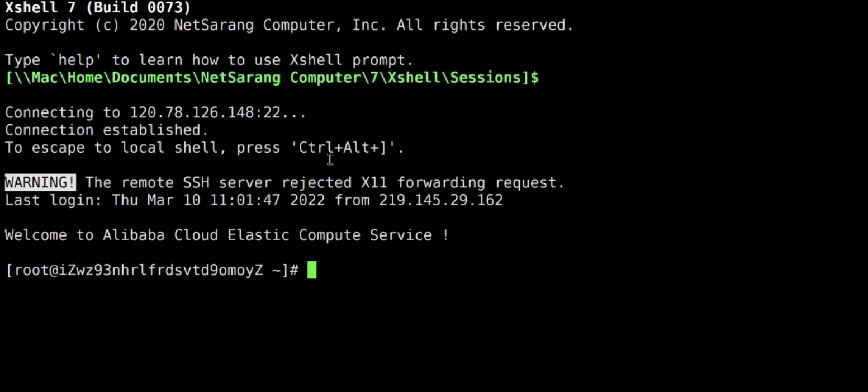Click the IP address 219.145.29.162

(441, 200)
